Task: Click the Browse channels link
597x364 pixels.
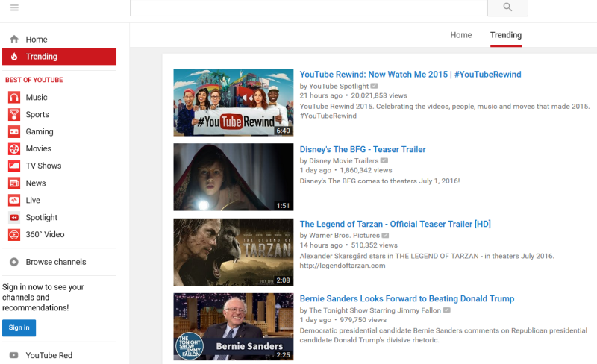Action: click(56, 262)
